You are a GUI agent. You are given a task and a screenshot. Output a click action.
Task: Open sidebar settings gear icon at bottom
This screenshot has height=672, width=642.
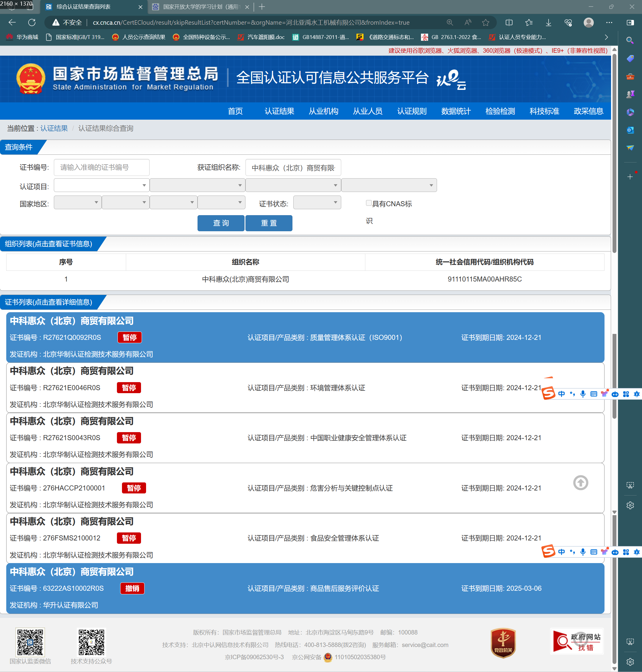[630, 662]
